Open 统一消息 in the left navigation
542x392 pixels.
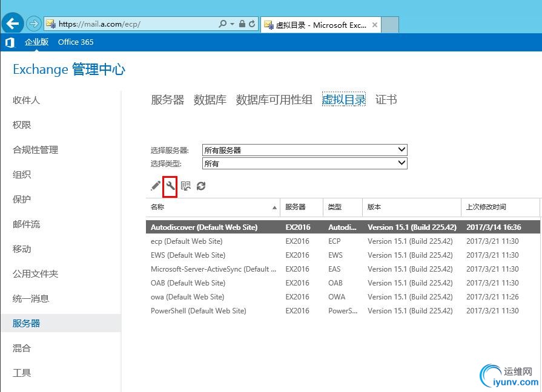(31, 298)
